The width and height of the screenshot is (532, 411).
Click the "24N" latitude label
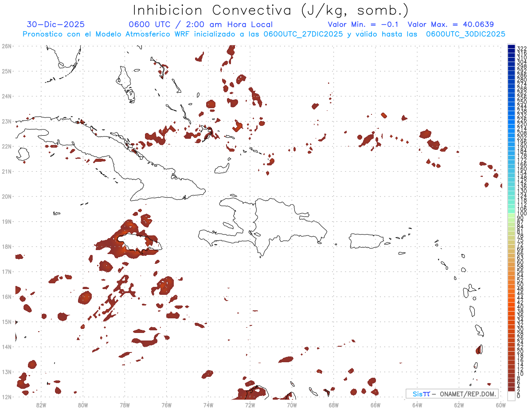click(x=7, y=96)
